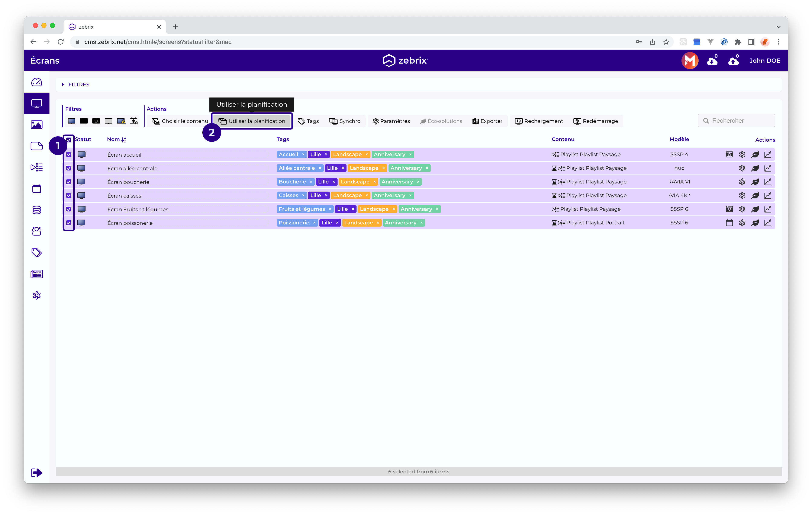
Task: Remove the Anniversary tag from Écran accueil
Action: pos(410,155)
